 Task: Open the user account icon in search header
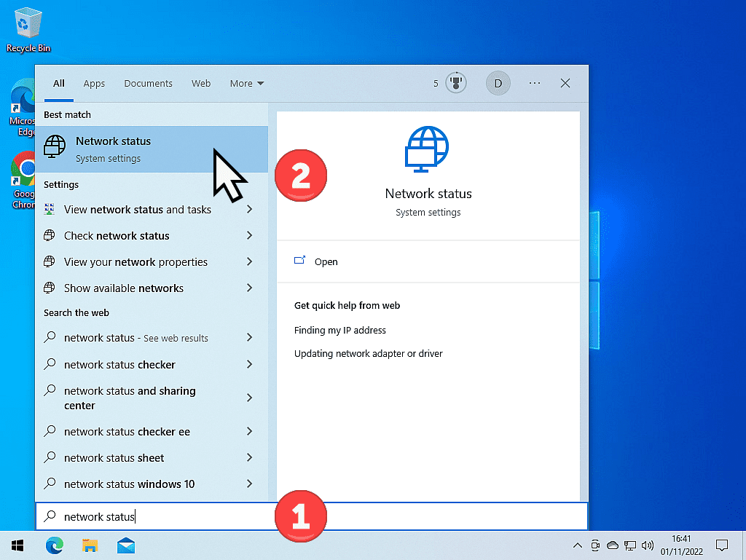tap(498, 83)
